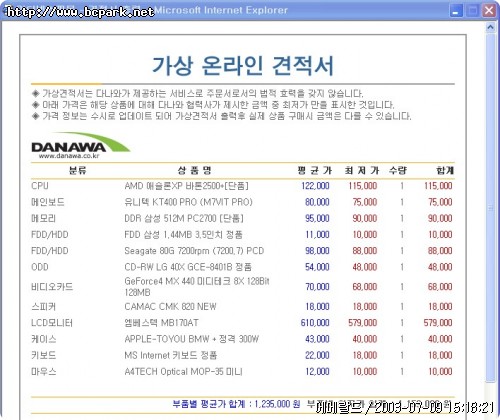Click 'ODD' category cell
Image resolution: width=500 pixels, height=420 pixels.
click(40, 267)
